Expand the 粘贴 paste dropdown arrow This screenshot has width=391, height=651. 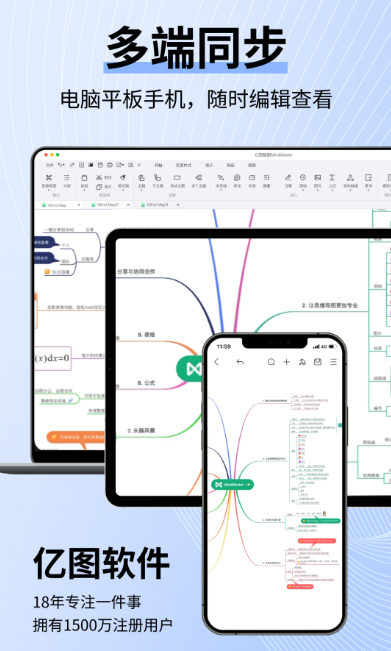(x=84, y=190)
